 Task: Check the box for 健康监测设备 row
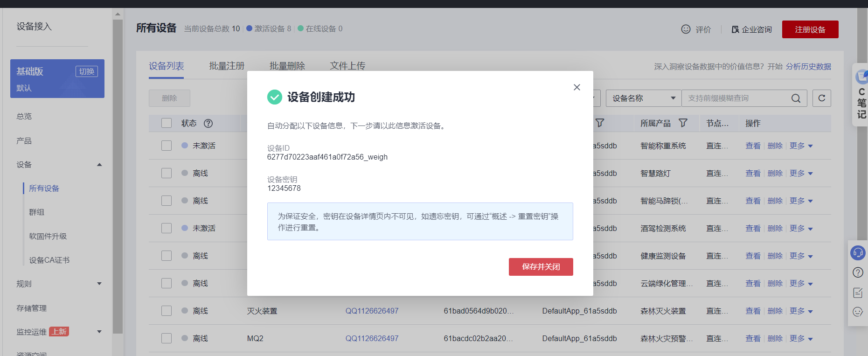[167, 256]
